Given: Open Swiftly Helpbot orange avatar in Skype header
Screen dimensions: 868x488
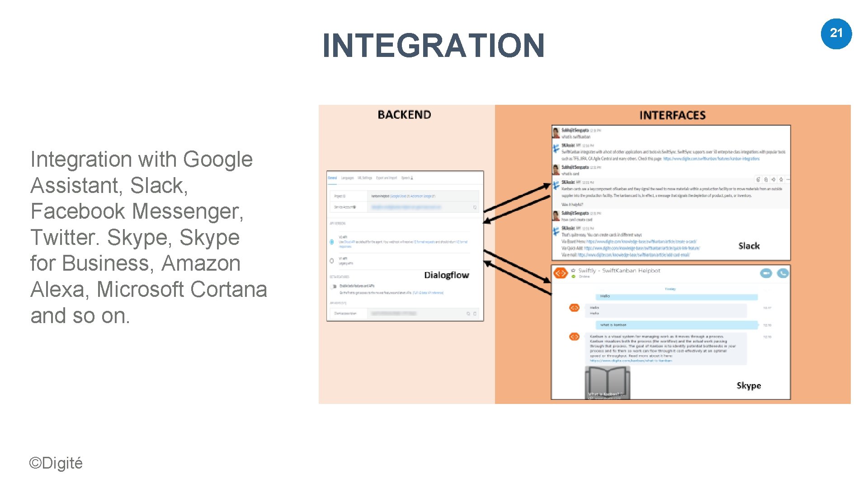Looking at the screenshot, I should click(561, 273).
